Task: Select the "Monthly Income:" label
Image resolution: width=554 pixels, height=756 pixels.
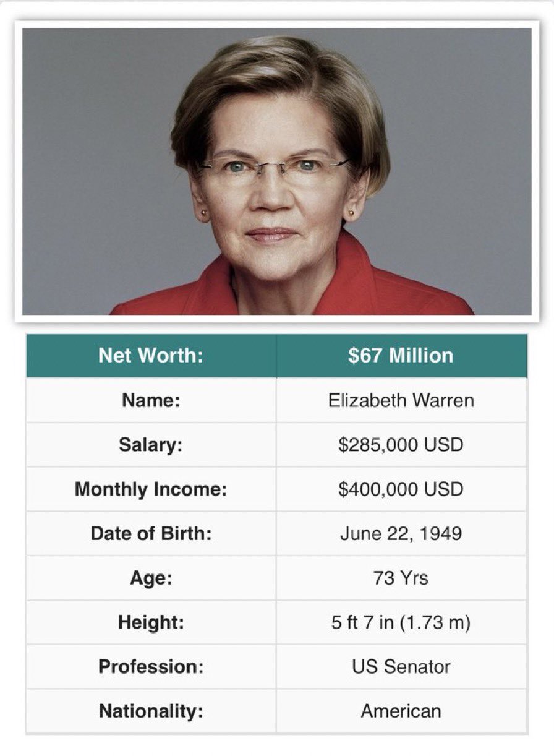Action: click(151, 489)
